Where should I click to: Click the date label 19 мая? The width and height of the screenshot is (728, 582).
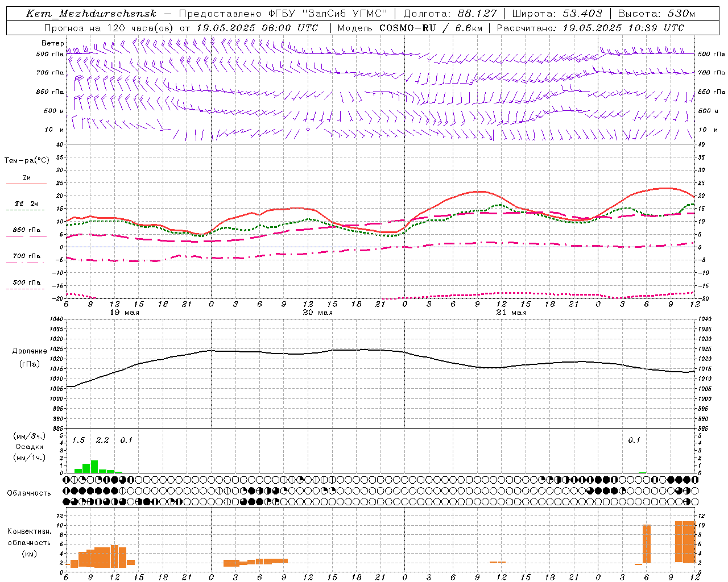(125, 313)
